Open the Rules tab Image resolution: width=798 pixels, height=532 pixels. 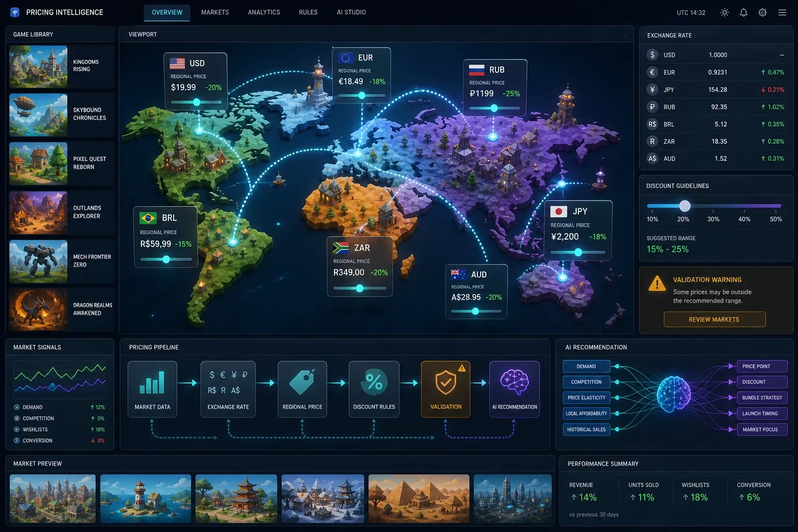click(308, 12)
